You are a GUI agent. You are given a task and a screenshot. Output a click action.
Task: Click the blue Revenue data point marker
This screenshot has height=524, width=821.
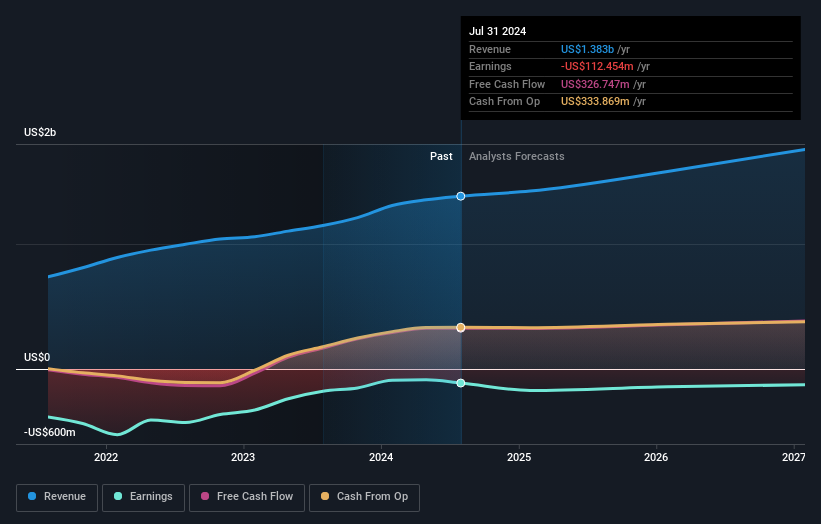(x=461, y=196)
